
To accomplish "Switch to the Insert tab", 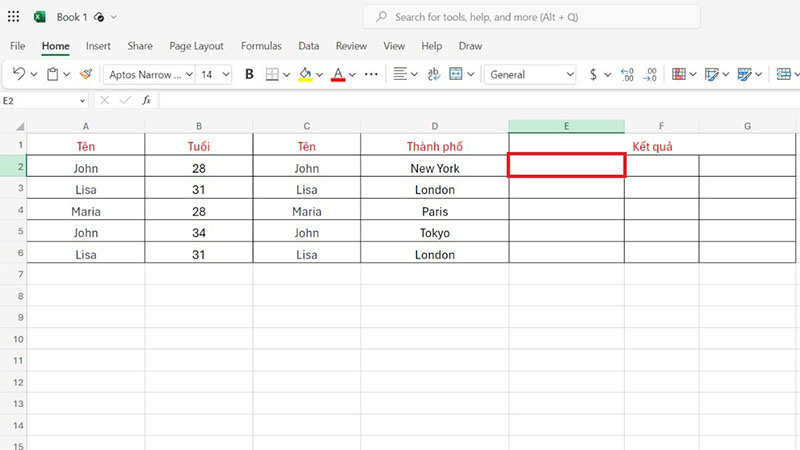I will click(x=98, y=46).
